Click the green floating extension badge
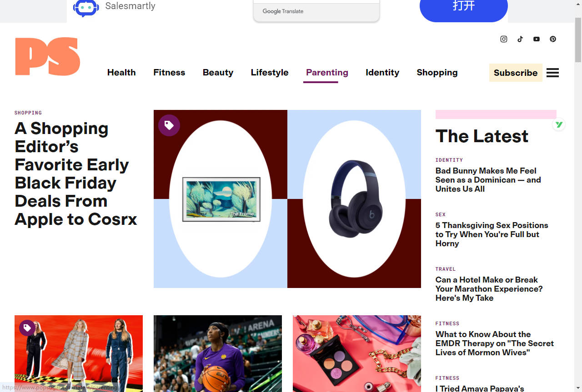 click(559, 124)
